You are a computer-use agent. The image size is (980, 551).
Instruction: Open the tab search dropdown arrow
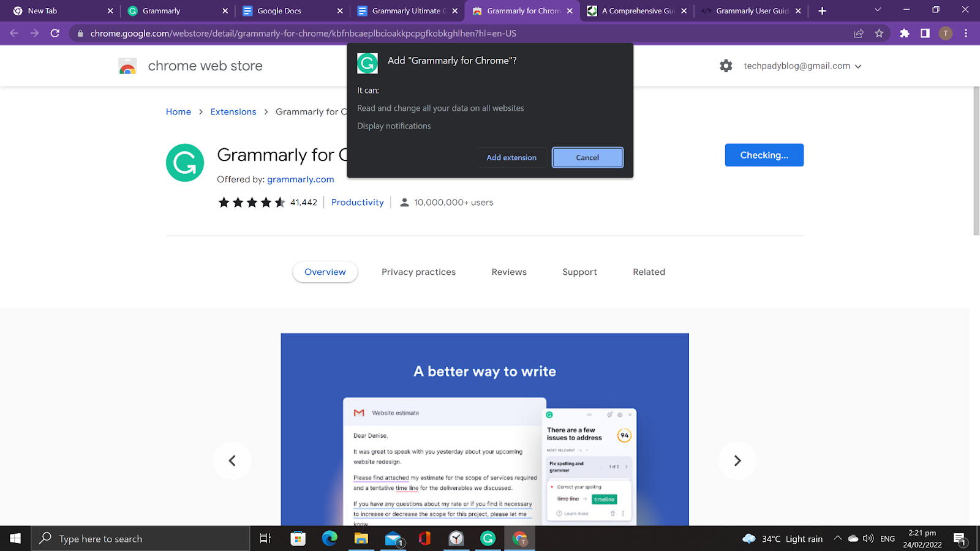click(877, 10)
